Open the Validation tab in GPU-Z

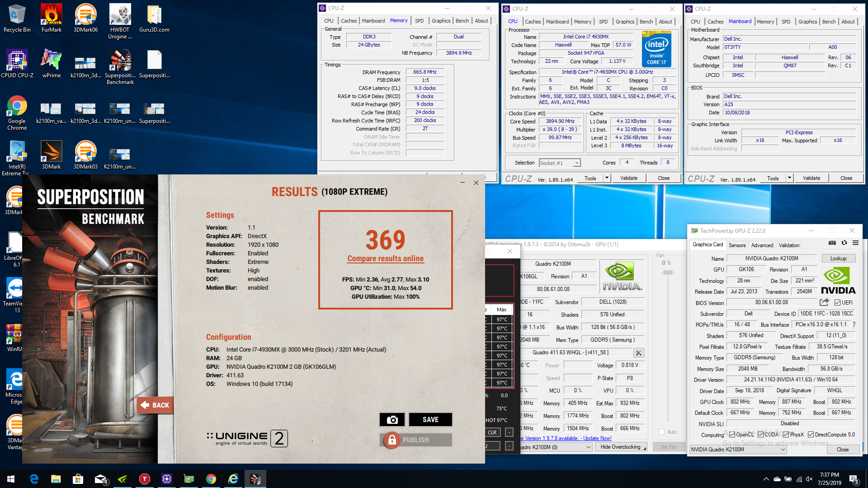pyautogui.click(x=789, y=245)
